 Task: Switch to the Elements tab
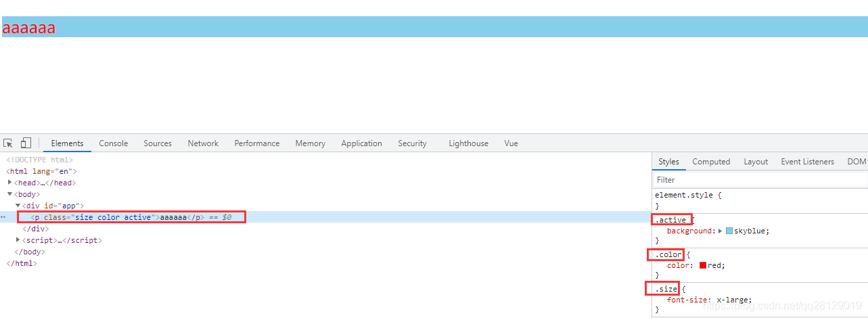pos(67,143)
